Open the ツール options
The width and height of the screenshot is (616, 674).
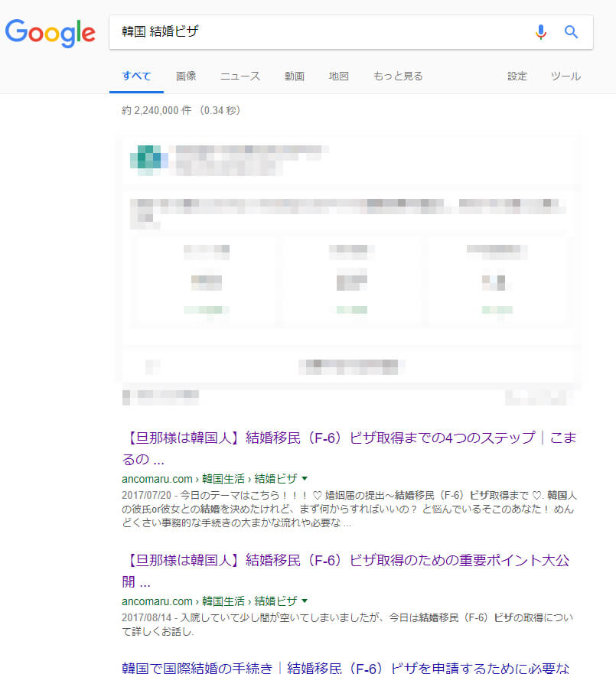[565, 76]
